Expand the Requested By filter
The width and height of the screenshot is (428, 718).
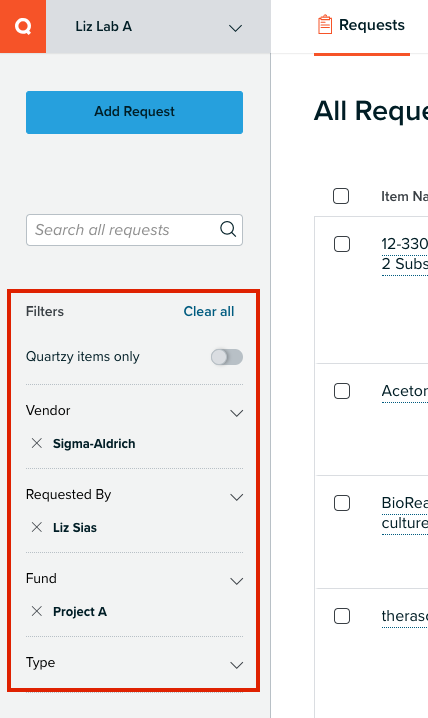(236, 497)
